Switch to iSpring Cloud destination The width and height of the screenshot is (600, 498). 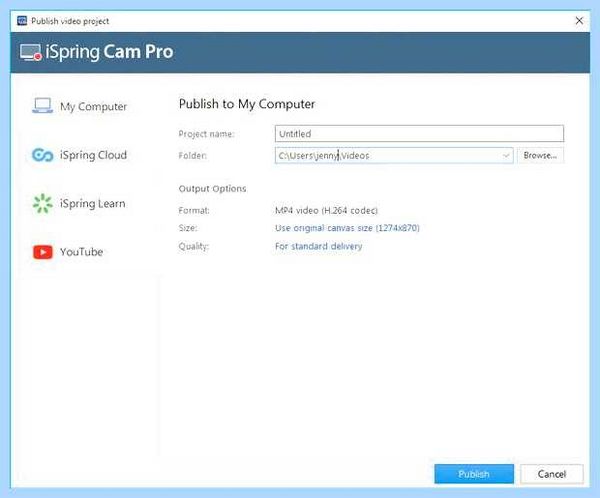(x=80, y=155)
